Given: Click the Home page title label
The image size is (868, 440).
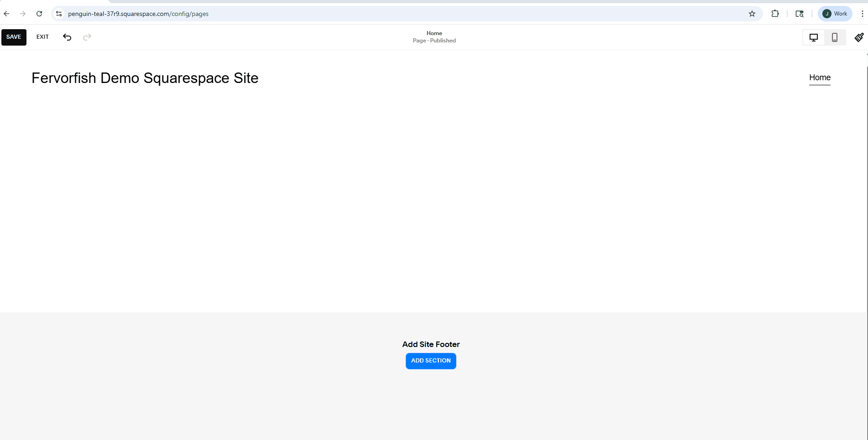Looking at the screenshot, I should 434,33.
